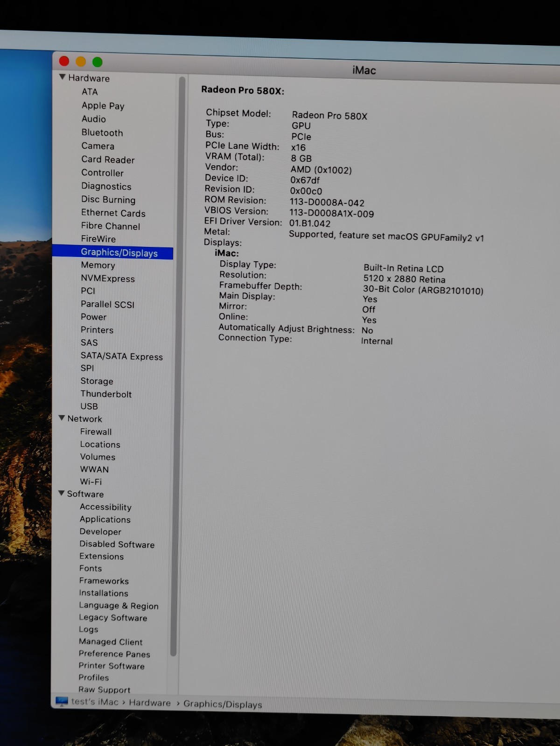Open the Camera hardware entry

[x=98, y=146]
